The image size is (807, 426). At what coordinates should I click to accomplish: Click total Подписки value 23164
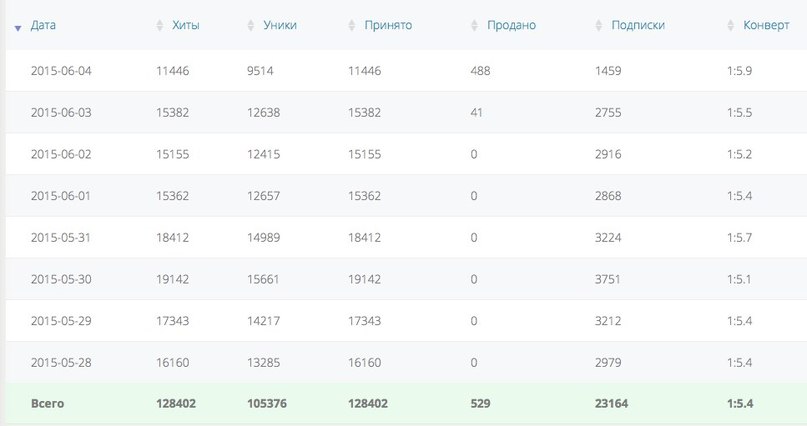tap(611, 404)
